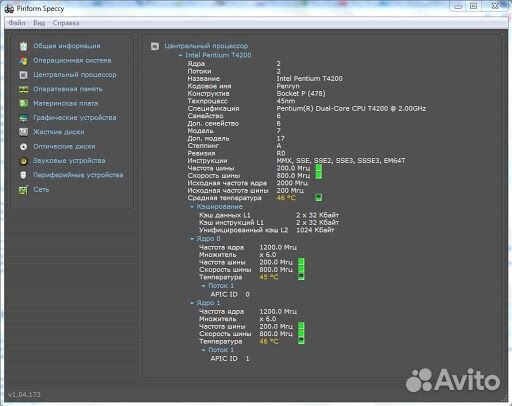The height and width of the screenshot is (406, 512).
Task: Go to Оперативная память section
Action: click(x=68, y=89)
